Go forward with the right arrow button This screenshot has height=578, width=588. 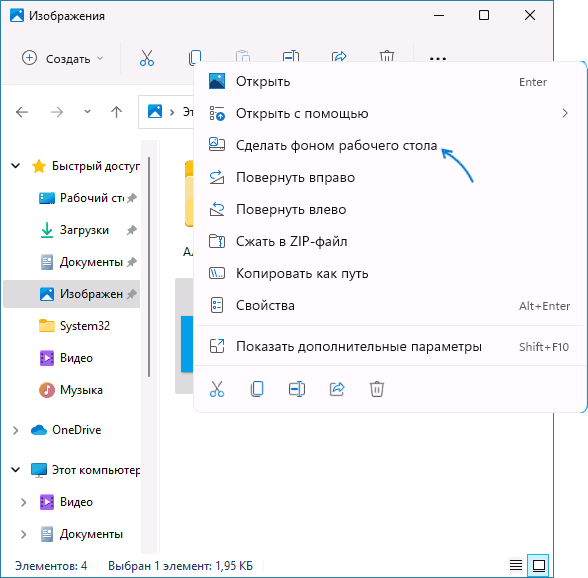pos(57,112)
